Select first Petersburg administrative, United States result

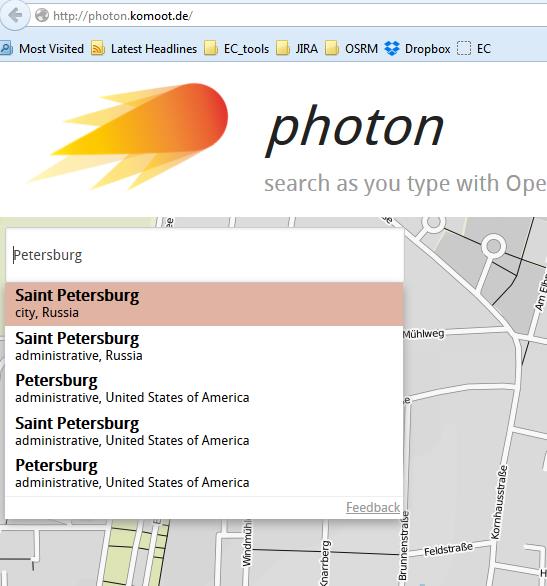(x=204, y=389)
